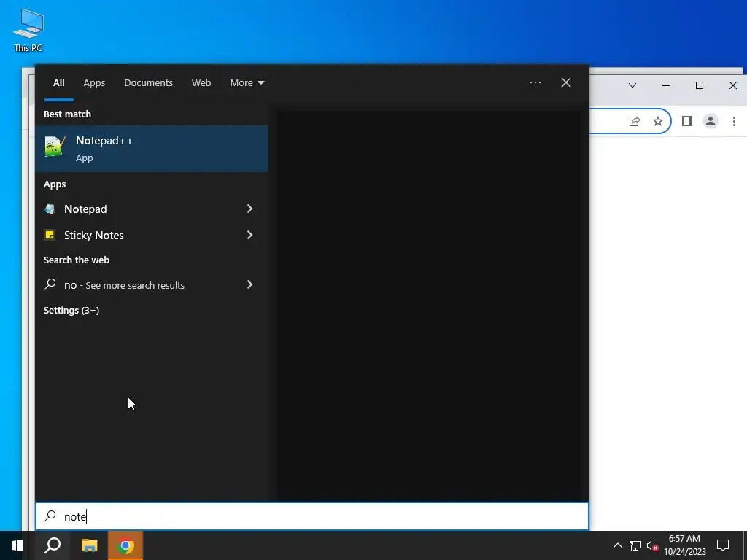Click the search box magnifier icon
The width and height of the screenshot is (747, 560).
50,516
